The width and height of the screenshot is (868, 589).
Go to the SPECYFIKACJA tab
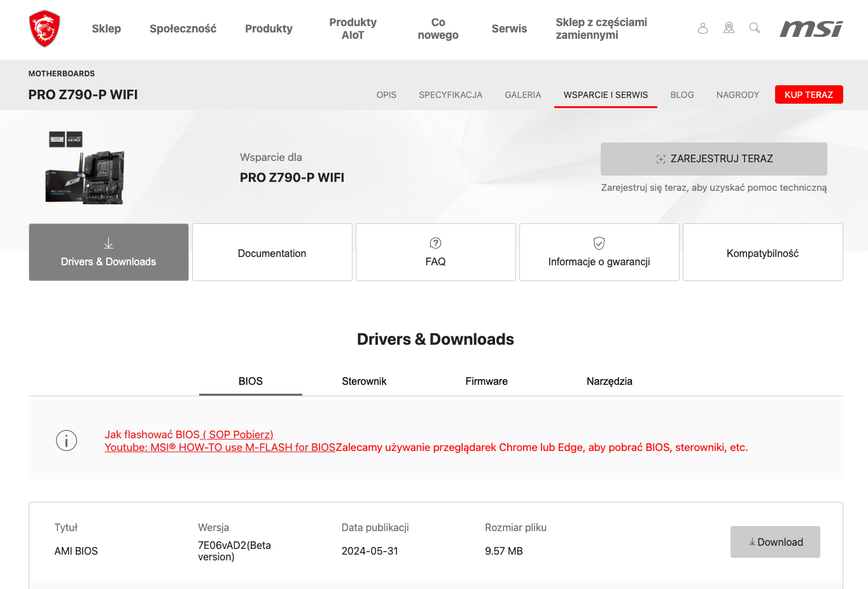(451, 95)
